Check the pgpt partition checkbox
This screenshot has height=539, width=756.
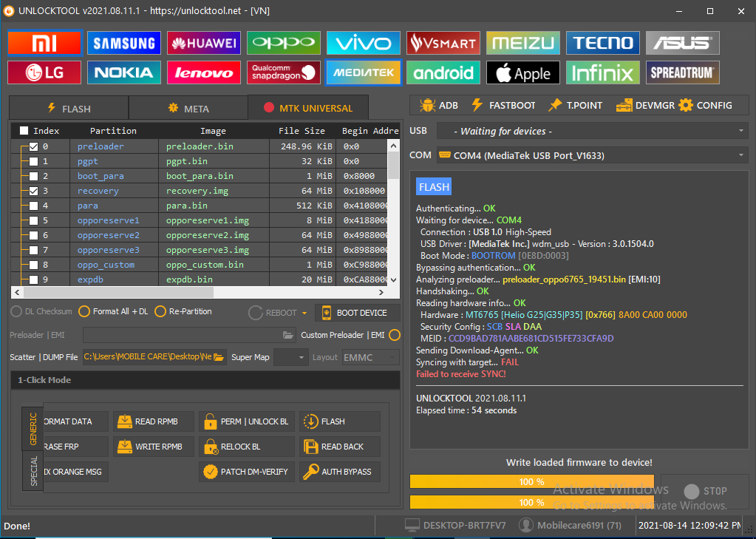(33, 161)
